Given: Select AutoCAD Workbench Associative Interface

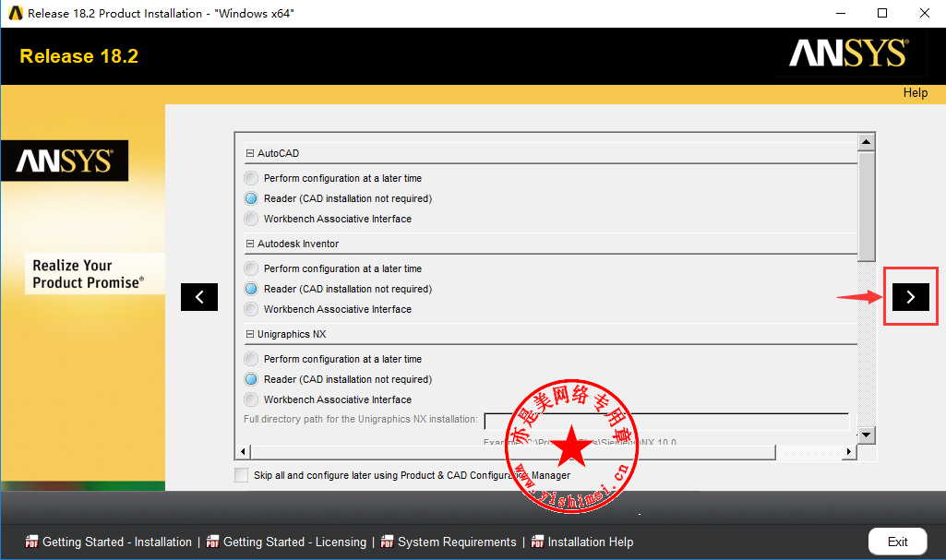Looking at the screenshot, I should pos(251,219).
